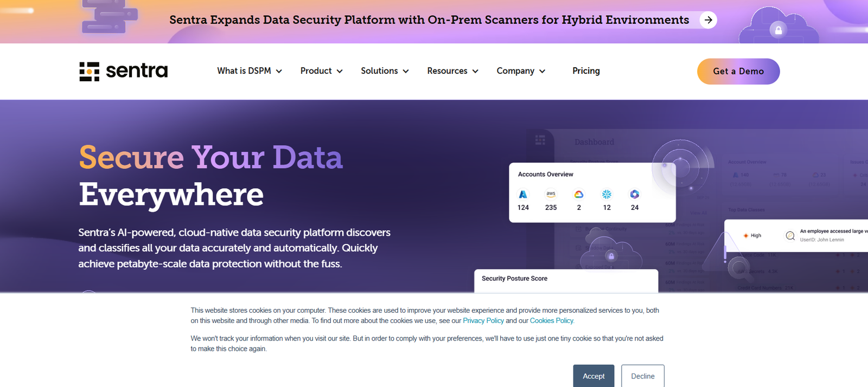Open the Cookies Policy link

click(552, 321)
